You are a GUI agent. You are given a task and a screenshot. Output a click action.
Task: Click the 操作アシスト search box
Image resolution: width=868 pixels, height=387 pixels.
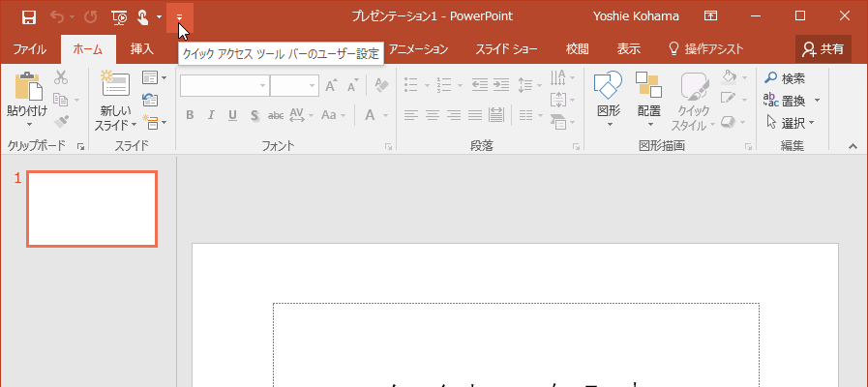705,49
